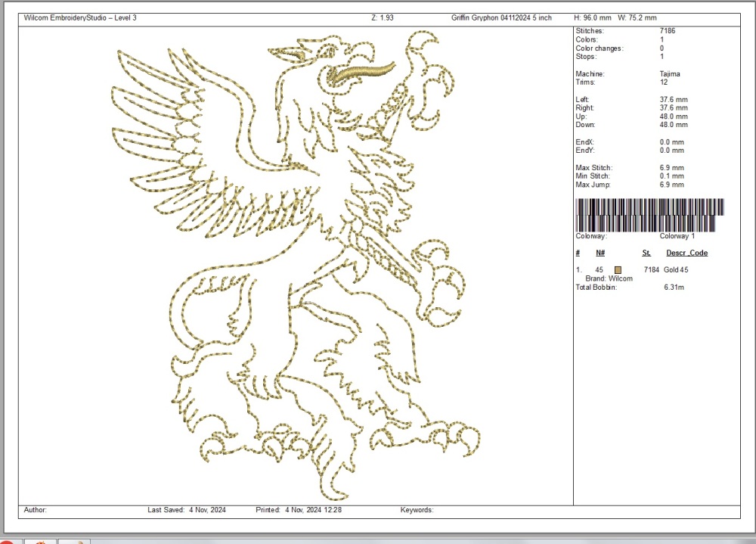Select the 'Wilcom EmbroideryStudio – Level 3' header text
The height and width of the screenshot is (544, 756).
[x=80, y=18]
